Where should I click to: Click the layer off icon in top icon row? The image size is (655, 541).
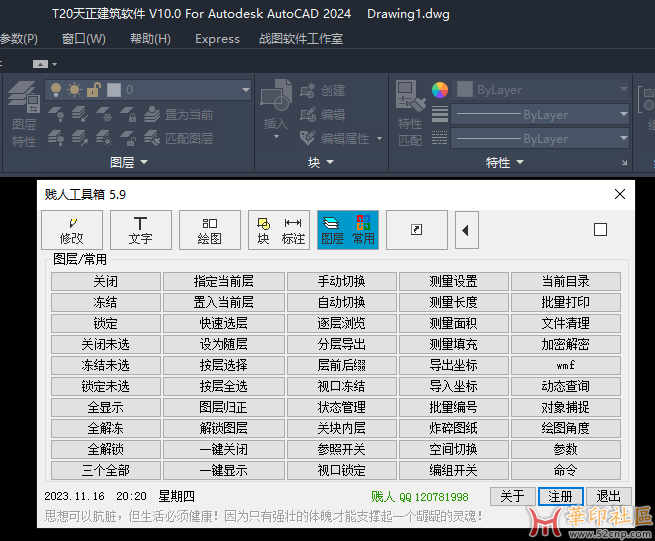click(x=56, y=114)
